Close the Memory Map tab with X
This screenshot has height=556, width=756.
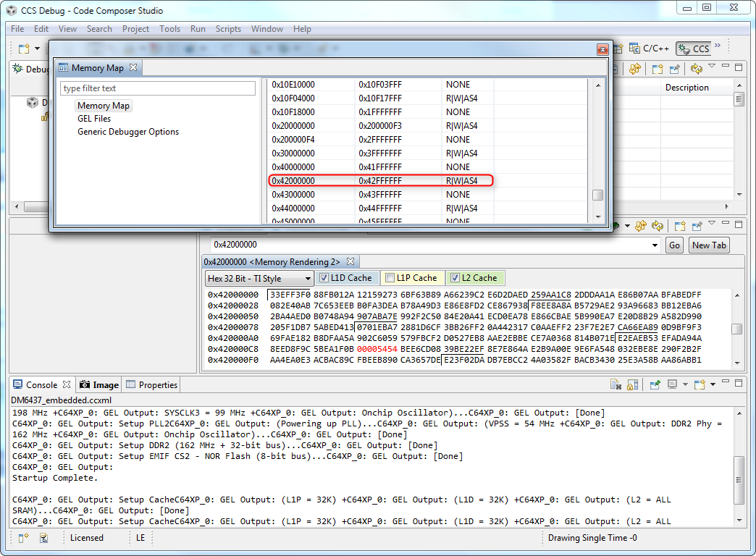[133, 67]
